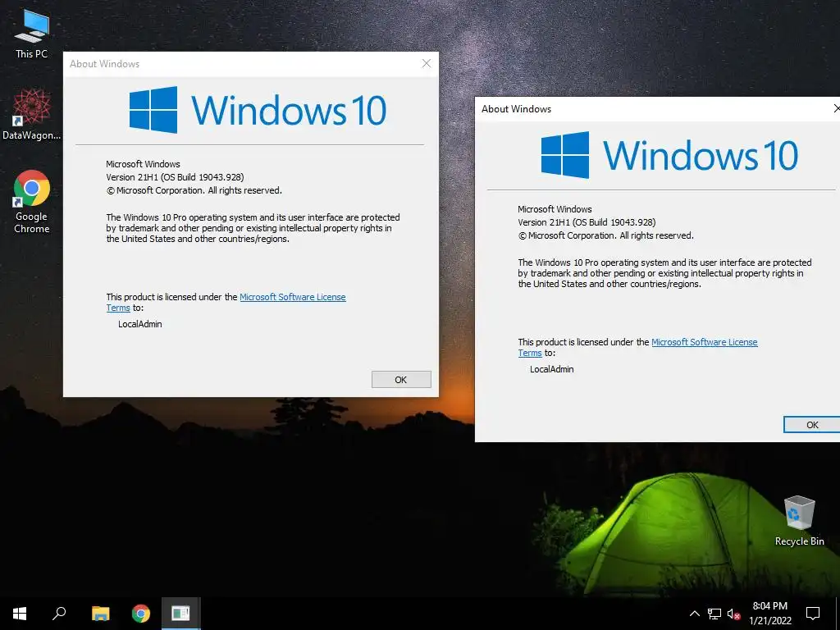This screenshot has width=840, height=630.
Task: Click the taskbar search magnifier
Action: point(59,614)
